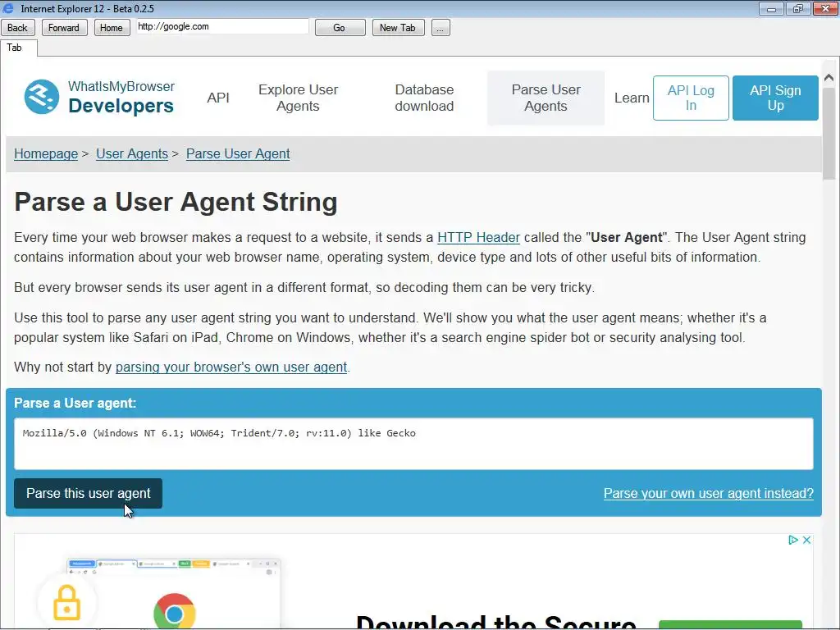Open a New Tab
Screen dimensions: 840x630
(398, 28)
